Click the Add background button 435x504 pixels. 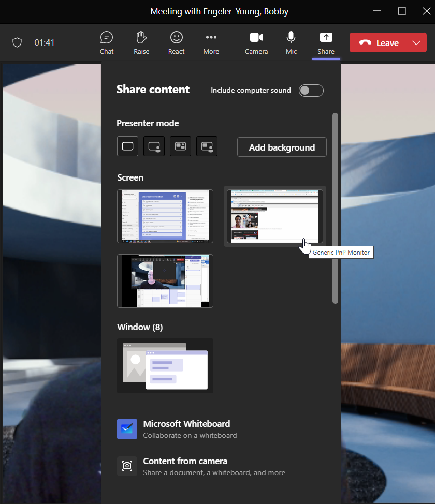click(x=282, y=147)
